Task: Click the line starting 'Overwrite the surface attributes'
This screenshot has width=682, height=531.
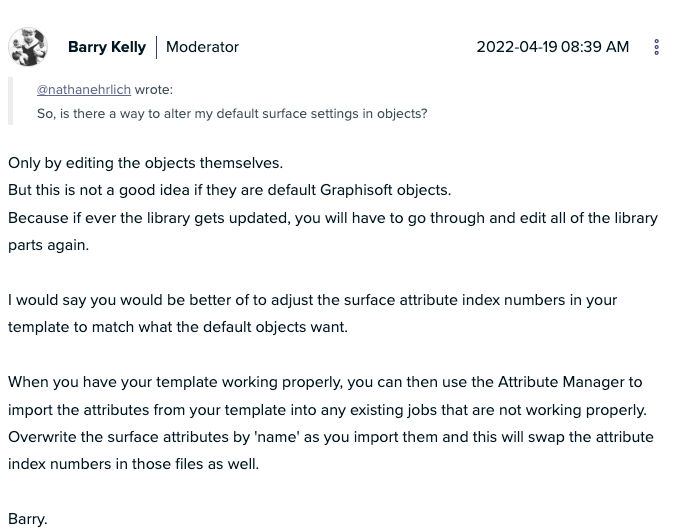Action: pyautogui.click(x=330, y=436)
